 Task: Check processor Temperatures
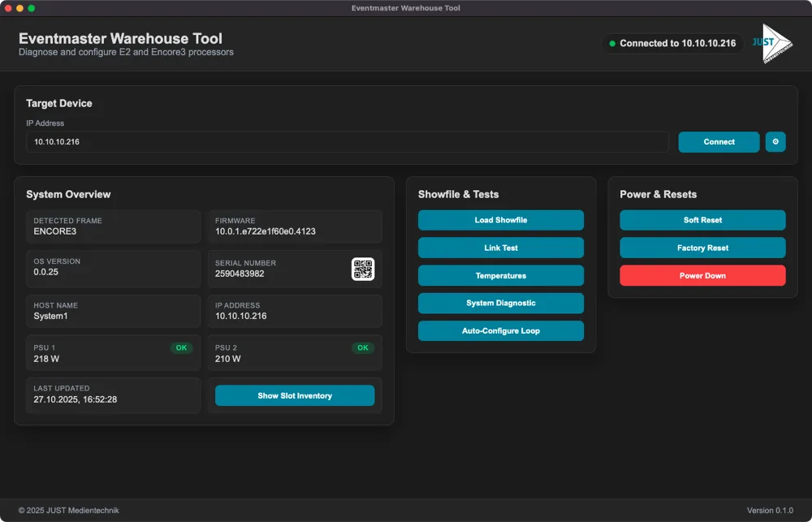tap(500, 275)
